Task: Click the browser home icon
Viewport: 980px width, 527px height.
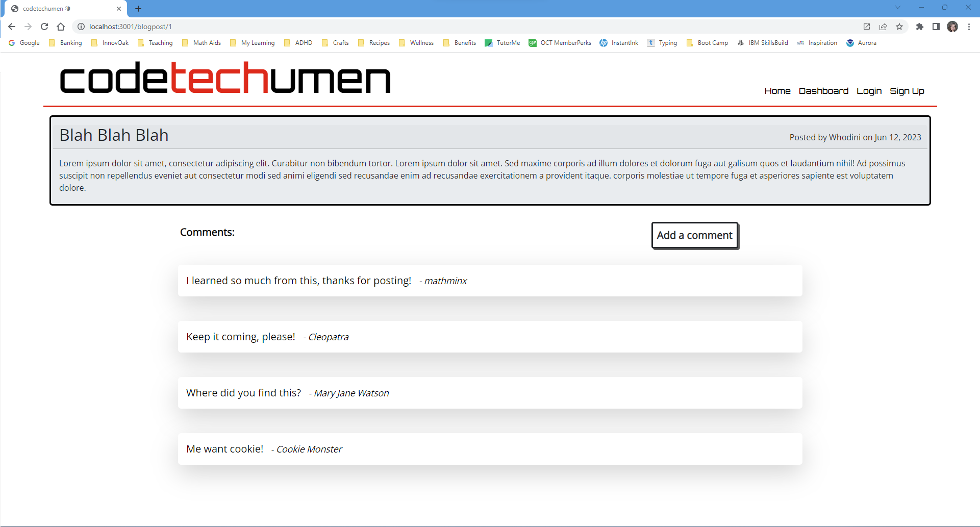Action: (61, 27)
